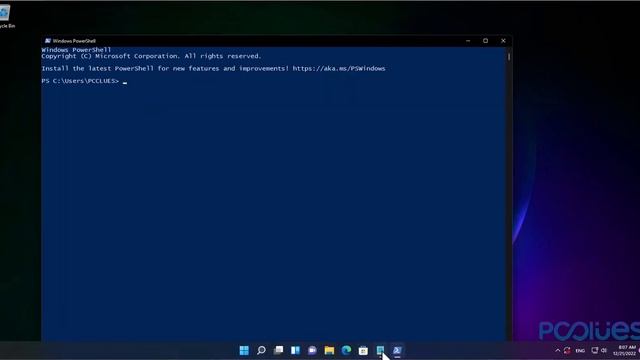Viewport: 640px width, 360px height.
Task: Open volume tray icon
Action: click(604, 350)
